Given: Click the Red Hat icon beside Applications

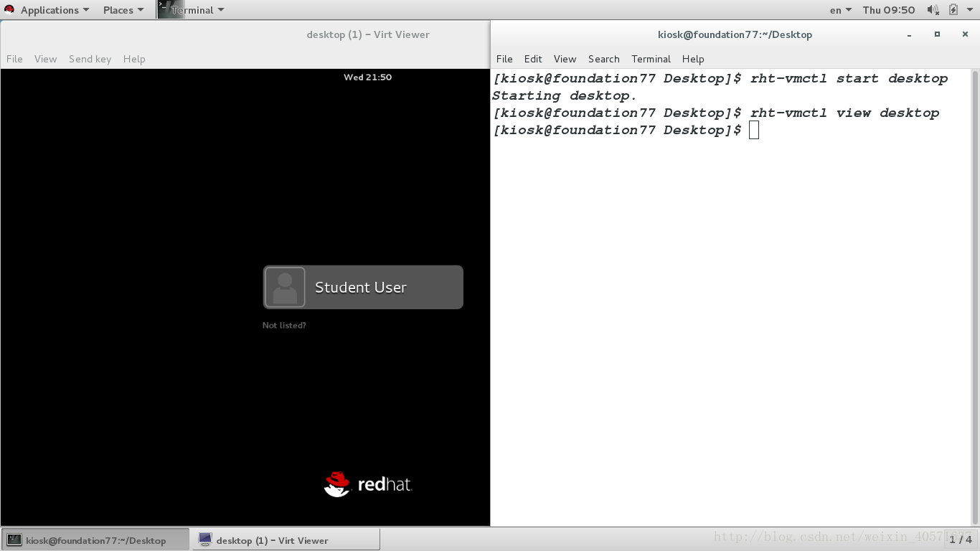Looking at the screenshot, I should point(9,10).
